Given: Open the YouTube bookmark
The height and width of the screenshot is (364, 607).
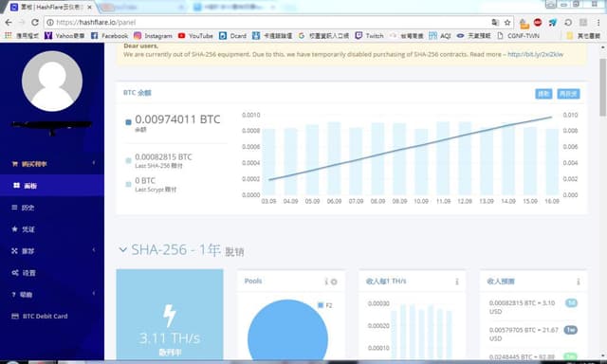Looking at the screenshot, I should pos(195,36).
